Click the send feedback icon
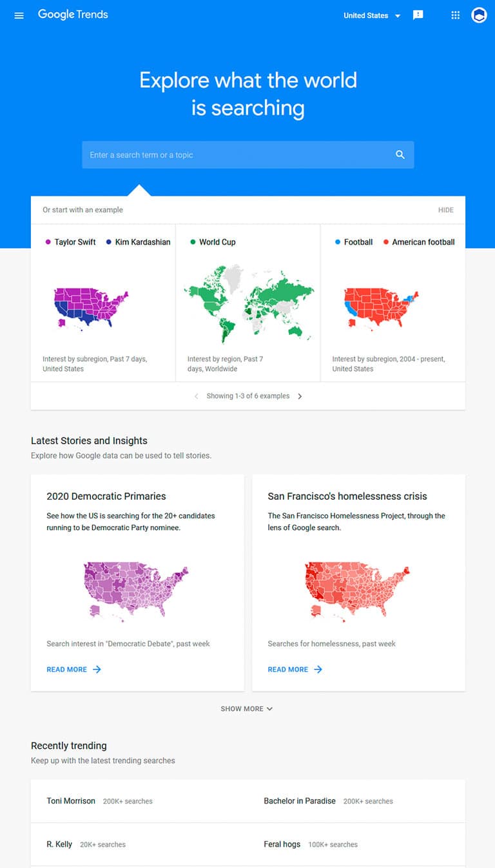This screenshot has height=868, width=495. [x=418, y=15]
